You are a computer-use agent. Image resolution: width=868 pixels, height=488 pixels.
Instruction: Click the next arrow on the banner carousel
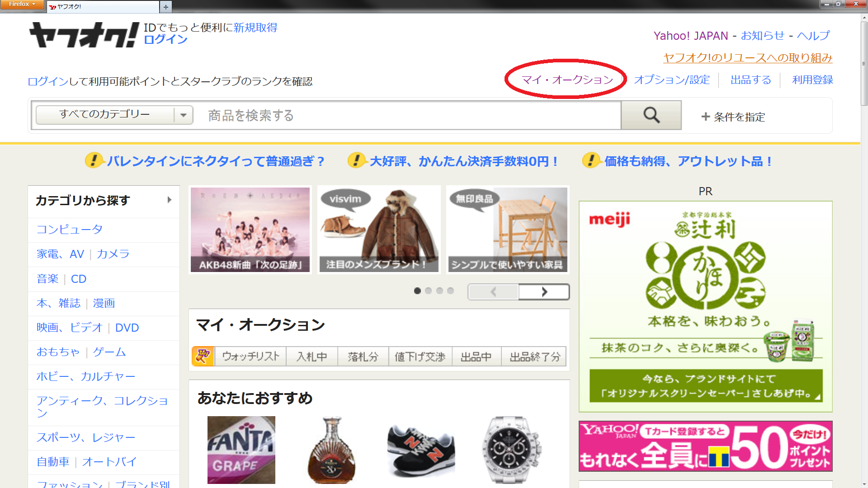click(x=544, y=292)
